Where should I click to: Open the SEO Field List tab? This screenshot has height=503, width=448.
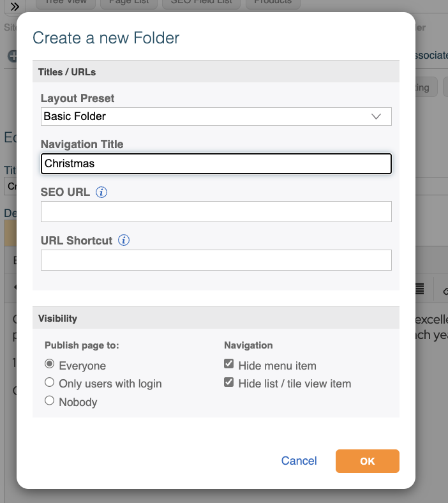(202, 3)
